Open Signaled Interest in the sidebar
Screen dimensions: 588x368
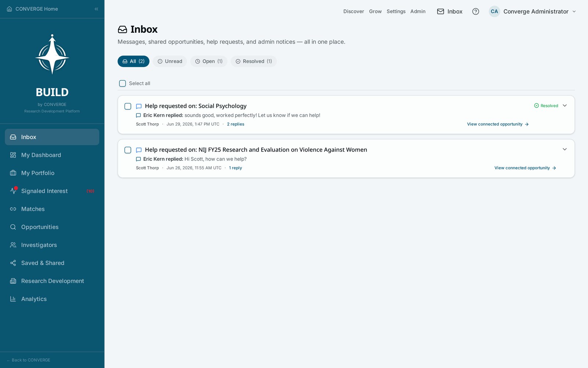tap(52, 191)
